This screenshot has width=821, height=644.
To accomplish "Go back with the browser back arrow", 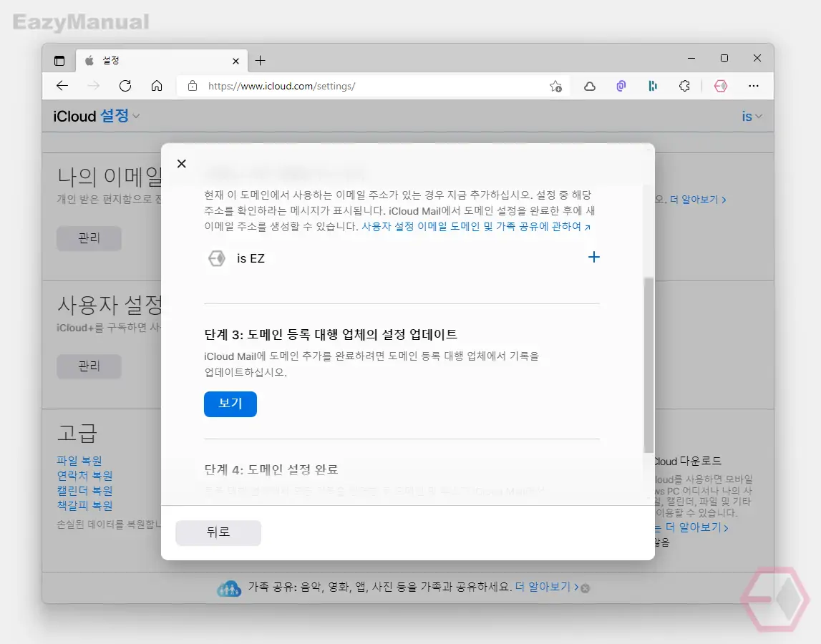I will pos(62,86).
